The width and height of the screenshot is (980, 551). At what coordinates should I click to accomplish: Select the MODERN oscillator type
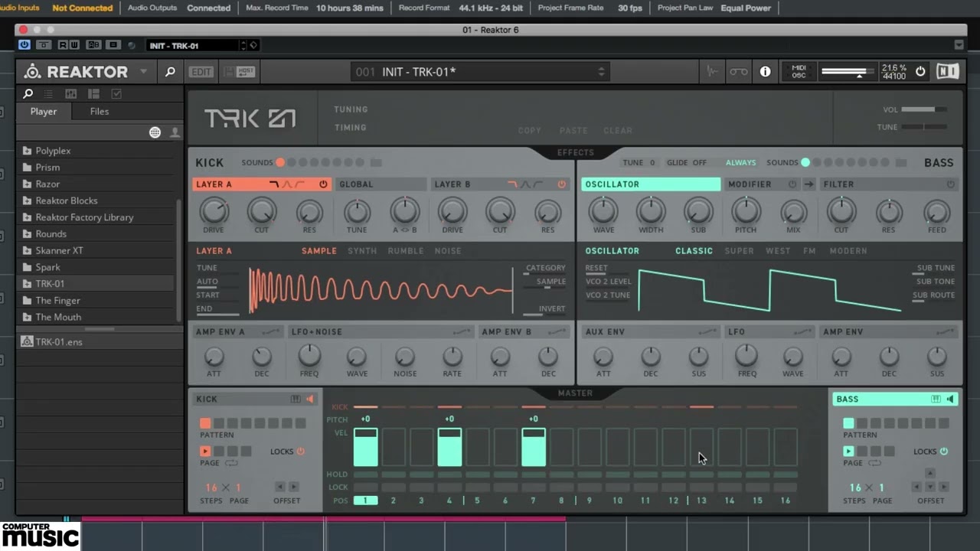848,251
